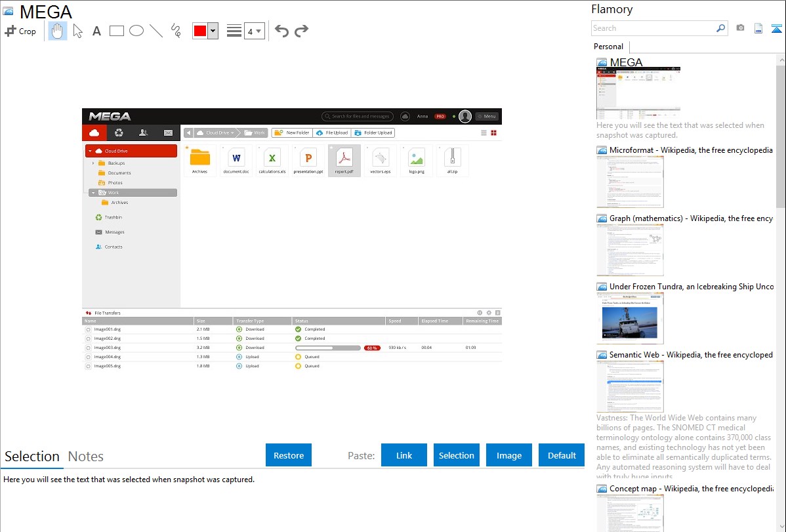Collapse the Work folder in the snapshot tree
Image resolution: width=786 pixels, height=532 pixels.
93,193
